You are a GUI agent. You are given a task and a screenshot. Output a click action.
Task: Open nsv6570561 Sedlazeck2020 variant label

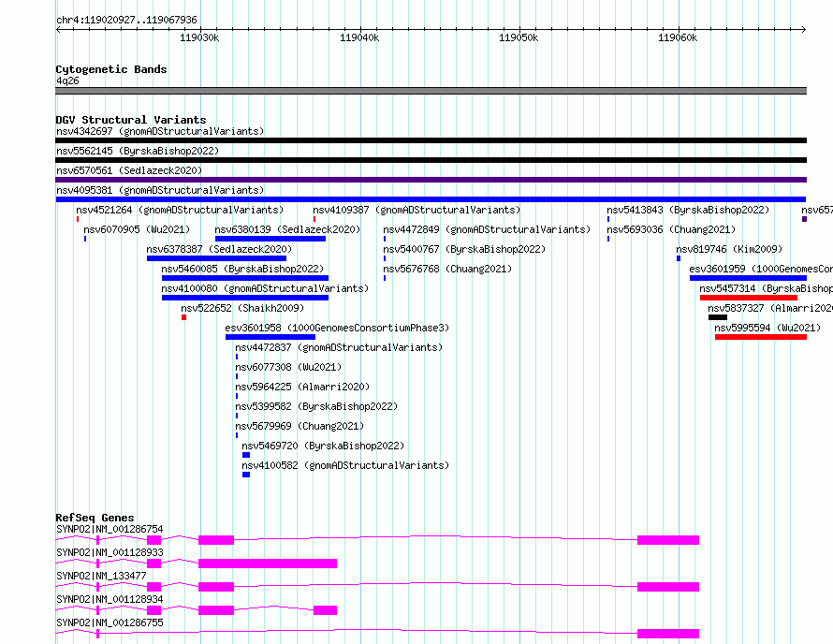click(x=129, y=170)
